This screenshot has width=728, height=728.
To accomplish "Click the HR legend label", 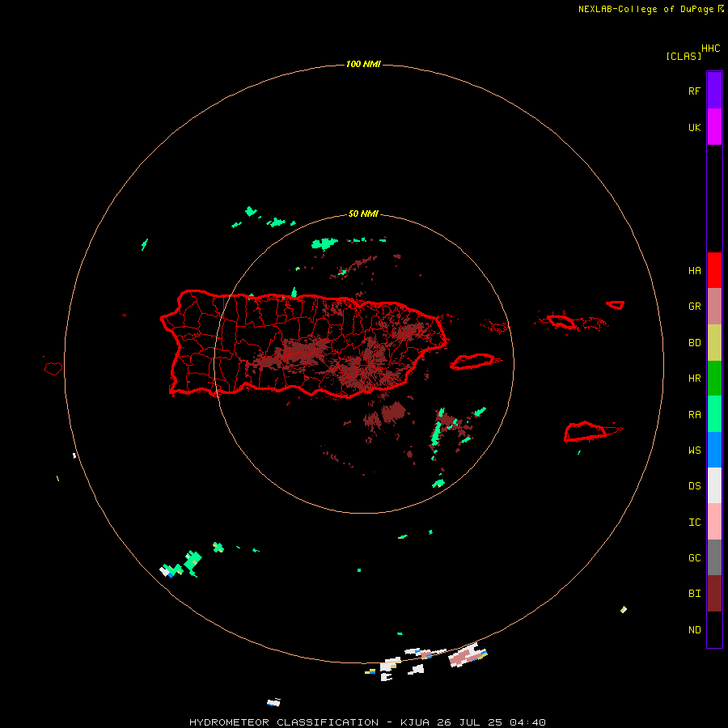I will coord(694,379).
